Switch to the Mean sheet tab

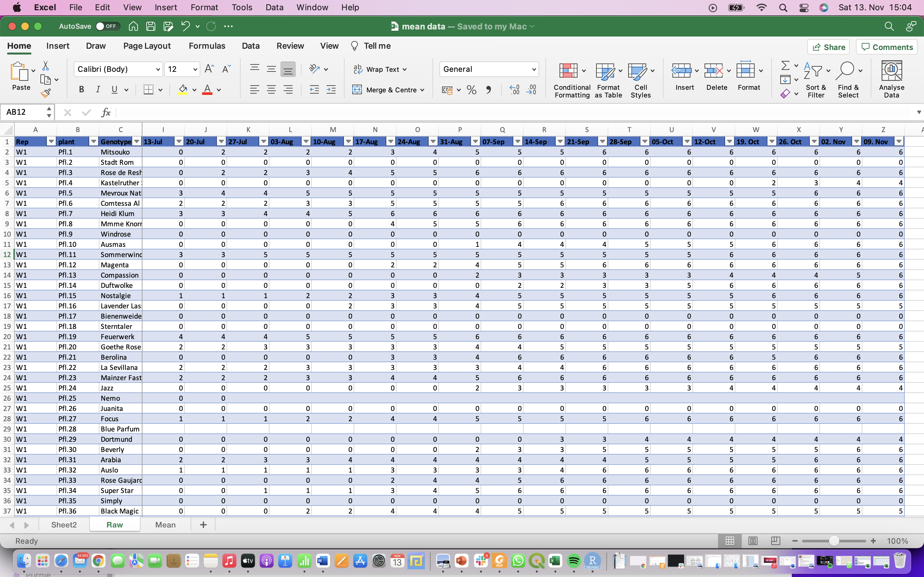pyautogui.click(x=165, y=525)
